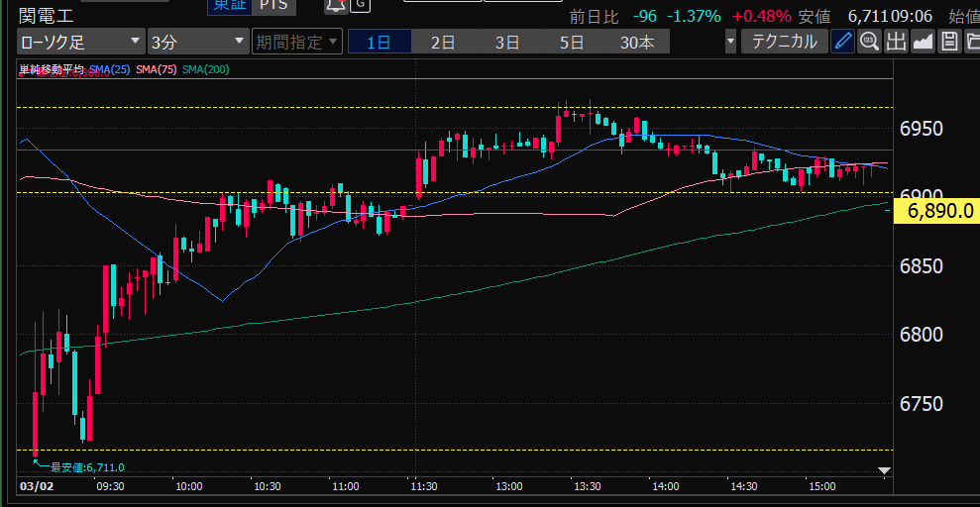
Task: Click the SMA(25) legend label
Action: [108, 69]
